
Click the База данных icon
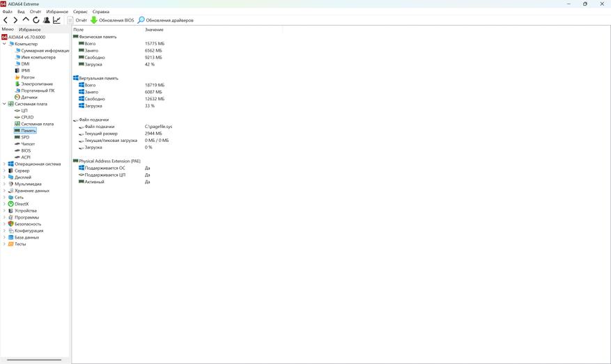(x=11, y=237)
